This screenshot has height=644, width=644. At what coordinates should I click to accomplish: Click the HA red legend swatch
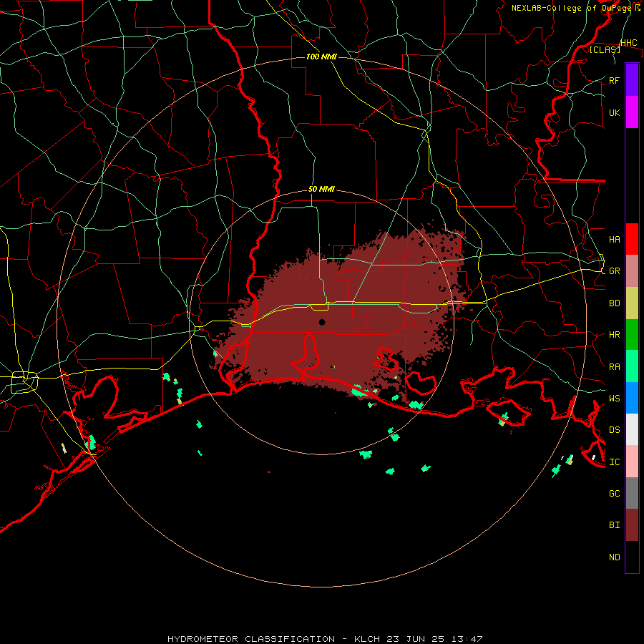click(x=632, y=239)
